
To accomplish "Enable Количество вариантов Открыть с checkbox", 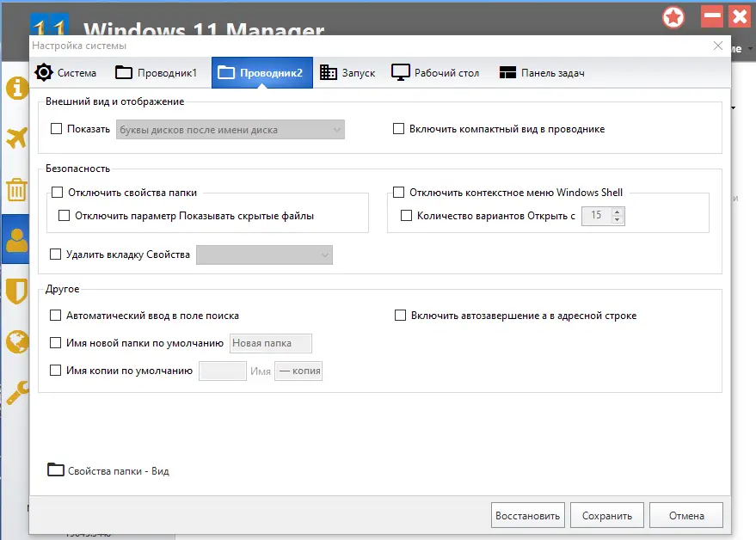I will pos(407,216).
